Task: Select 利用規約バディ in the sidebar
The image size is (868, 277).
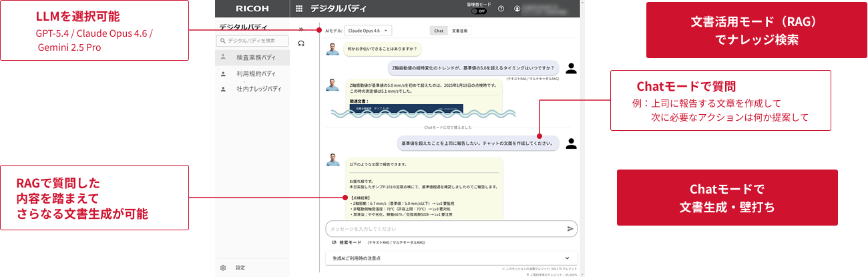Action: (x=252, y=73)
